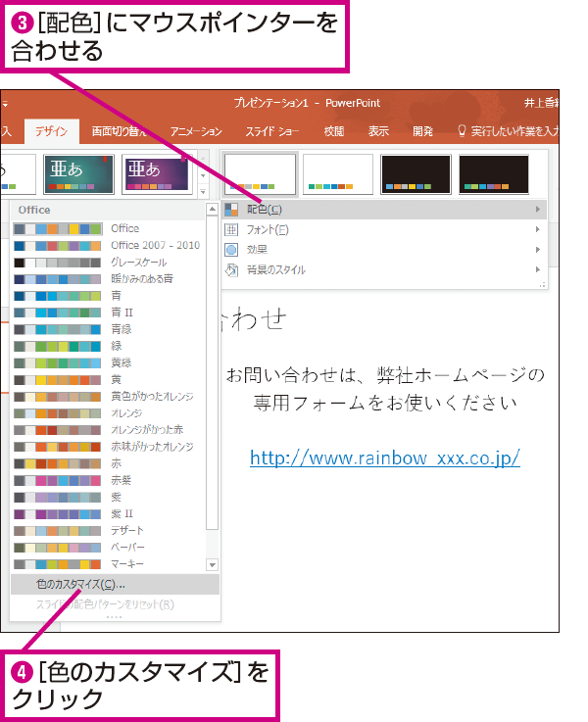Image resolution: width=588 pixels, height=722 pixels.
Task: Click the slide body text お問い合わせは
Action: pyautogui.click(x=291, y=376)
